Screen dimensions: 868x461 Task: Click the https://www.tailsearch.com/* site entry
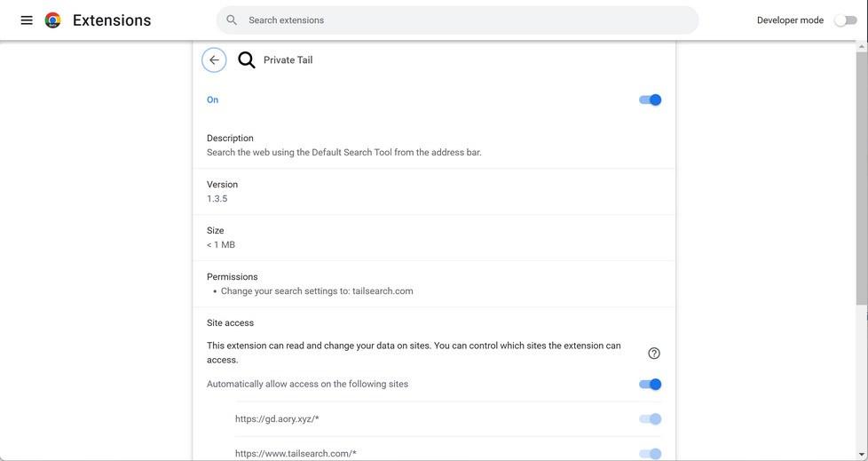click(296, 453)
